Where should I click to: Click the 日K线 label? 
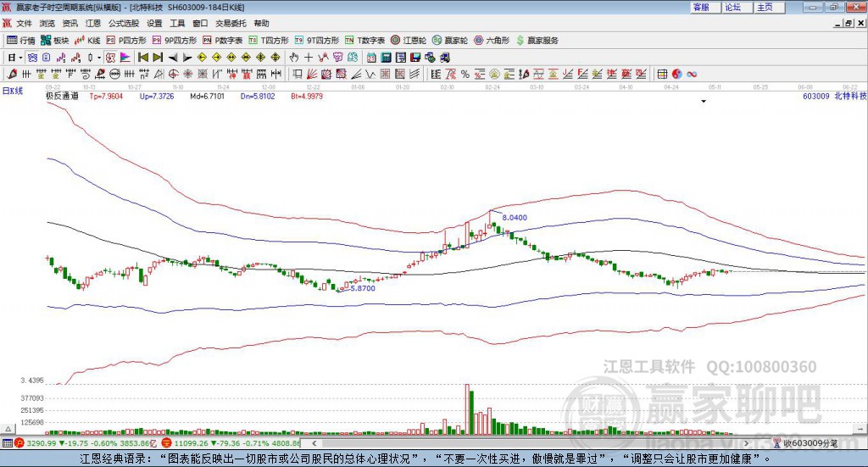tap(13, 91)
